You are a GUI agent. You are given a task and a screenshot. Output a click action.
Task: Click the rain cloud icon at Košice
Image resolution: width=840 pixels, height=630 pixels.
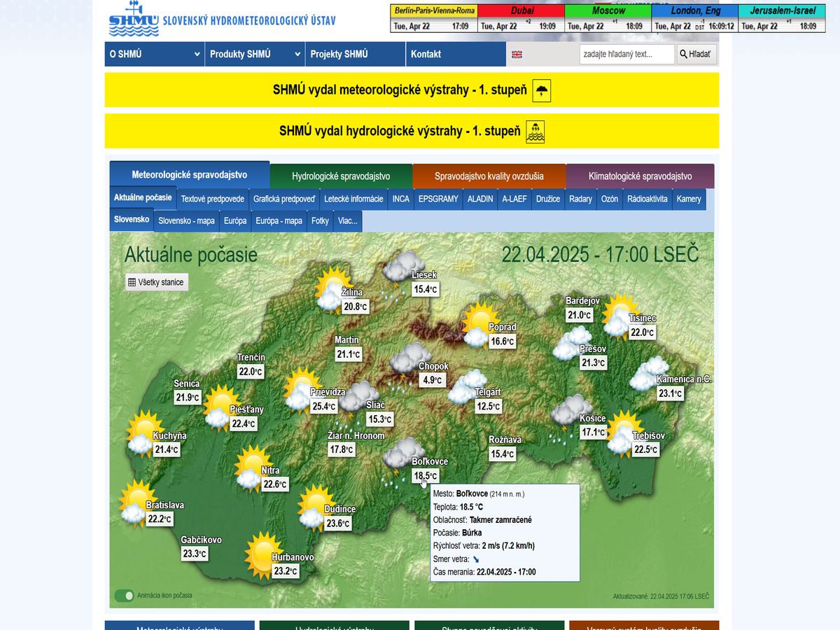click(570, 413)
